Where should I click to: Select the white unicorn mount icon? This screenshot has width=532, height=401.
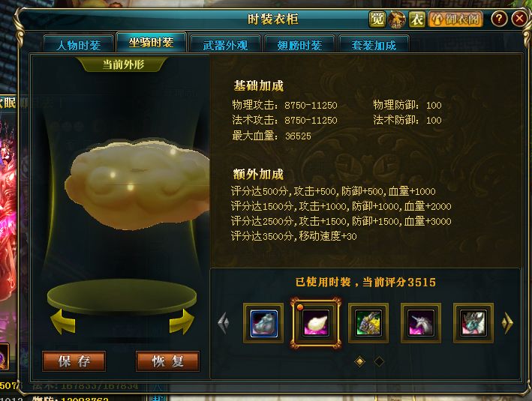click(x=421, y=323)
